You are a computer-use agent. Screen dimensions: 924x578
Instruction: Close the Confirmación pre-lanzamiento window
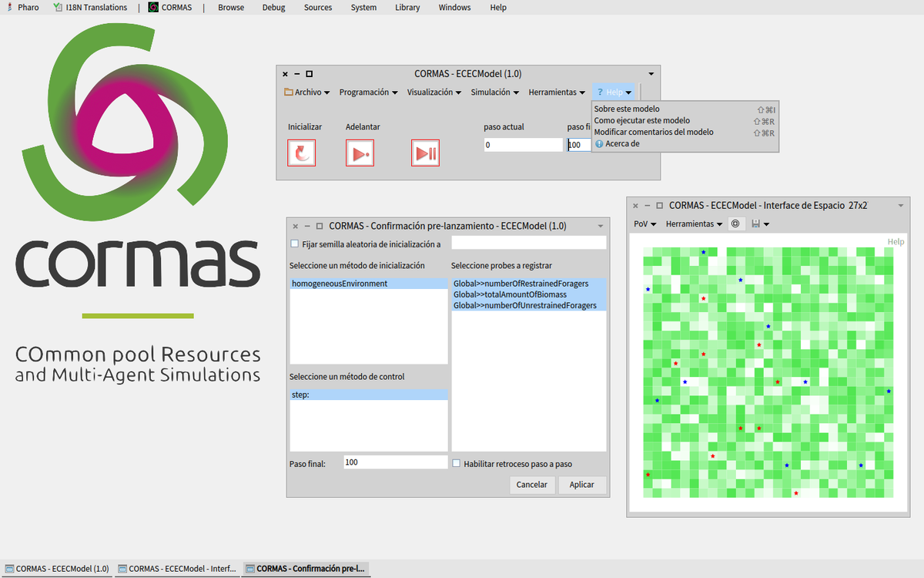pos(295,227)
